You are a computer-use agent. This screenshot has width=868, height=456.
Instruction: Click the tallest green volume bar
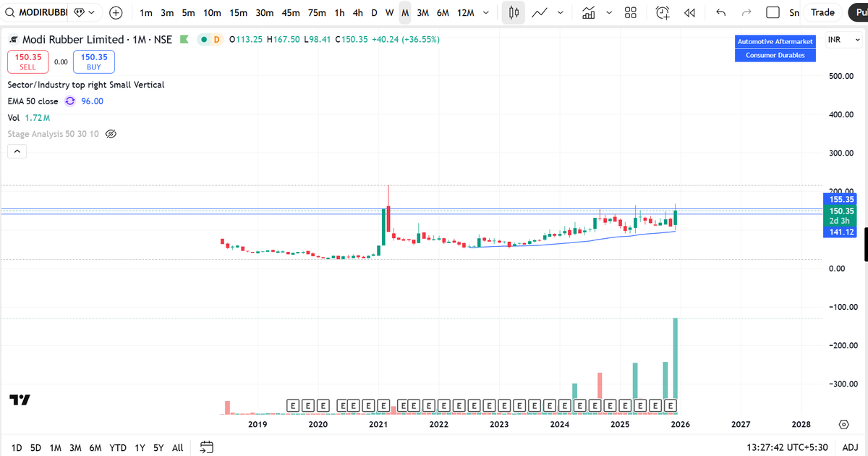[x=676, y=366]
